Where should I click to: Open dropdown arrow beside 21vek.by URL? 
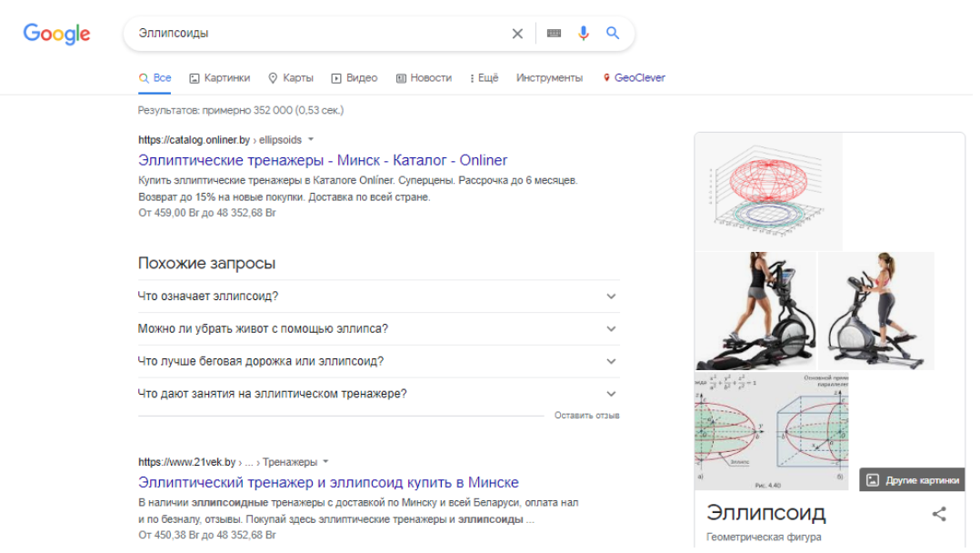pyautogui.click(x=325, y=462)
